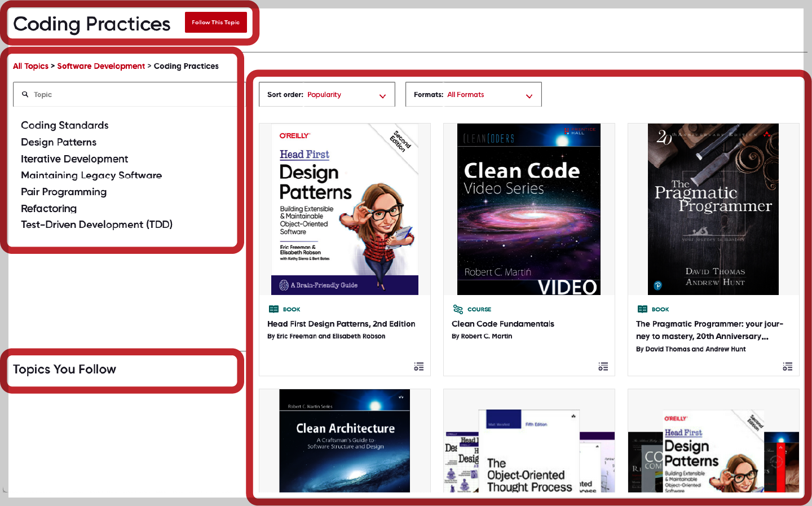Open the Iterative Development topic

[x=74, y=159]
